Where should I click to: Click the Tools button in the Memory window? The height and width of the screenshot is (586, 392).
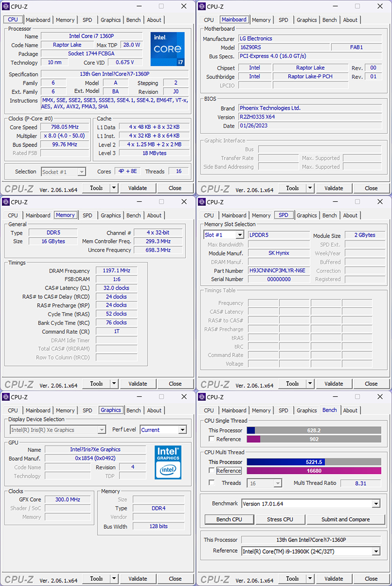click(x=97, y=384)
